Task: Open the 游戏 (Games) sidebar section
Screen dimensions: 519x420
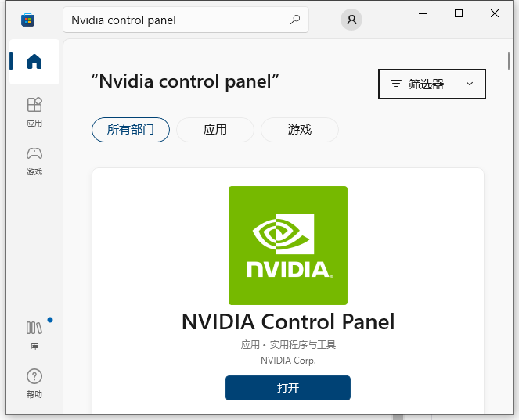Action: 34,160
